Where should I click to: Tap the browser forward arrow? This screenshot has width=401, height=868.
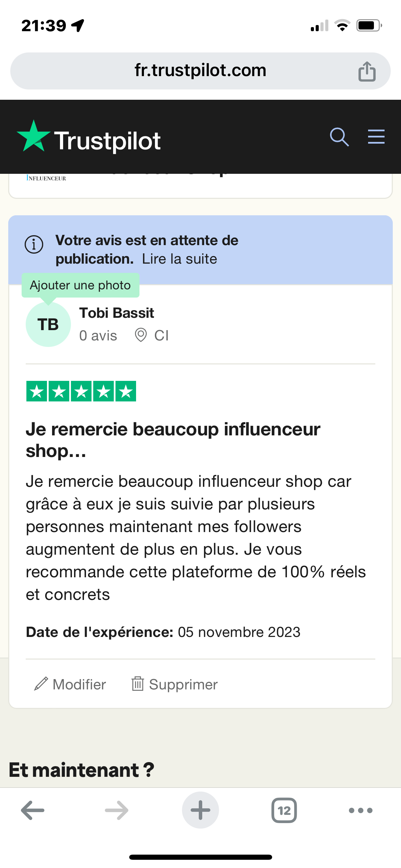click(117, 810)
